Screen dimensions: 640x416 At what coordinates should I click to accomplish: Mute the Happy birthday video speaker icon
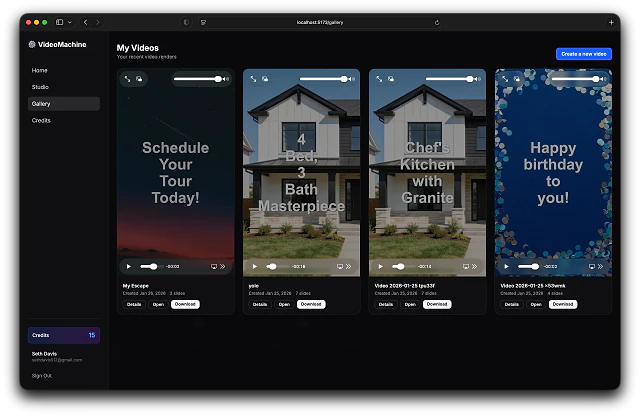tap(604, 78)
